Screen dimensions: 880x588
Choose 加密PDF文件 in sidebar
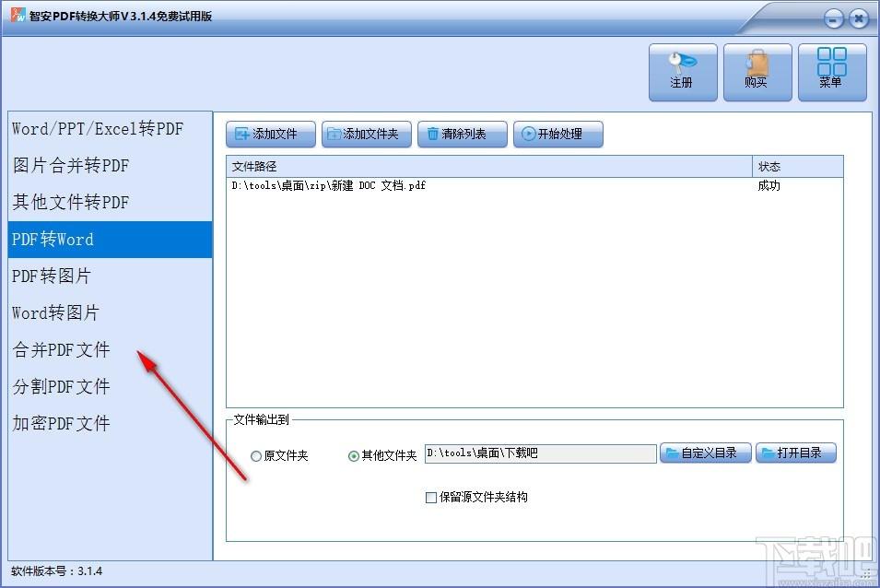pyautogui.click(x=110, y=423)
